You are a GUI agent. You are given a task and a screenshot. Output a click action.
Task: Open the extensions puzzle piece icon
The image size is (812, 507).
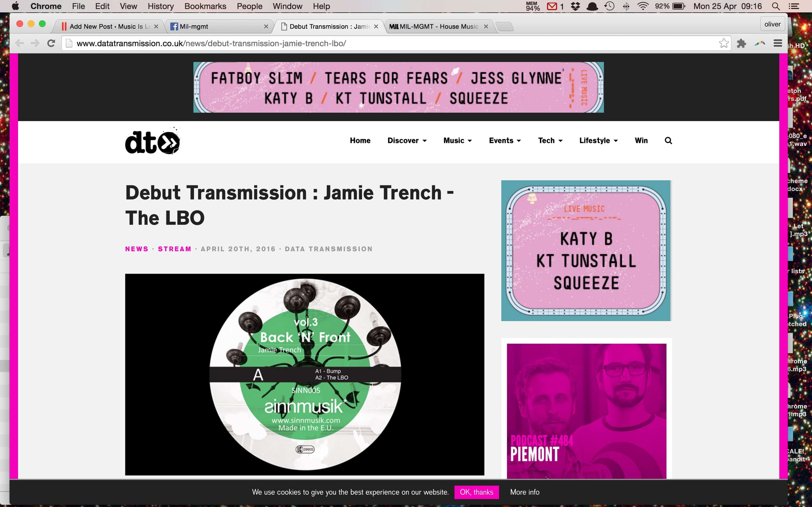741,43
